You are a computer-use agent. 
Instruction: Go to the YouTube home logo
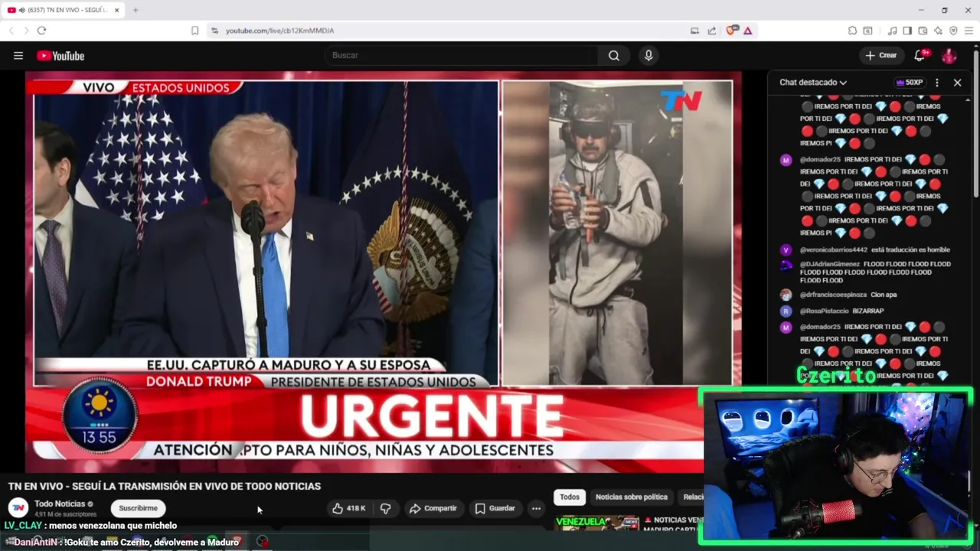point(60,55)
